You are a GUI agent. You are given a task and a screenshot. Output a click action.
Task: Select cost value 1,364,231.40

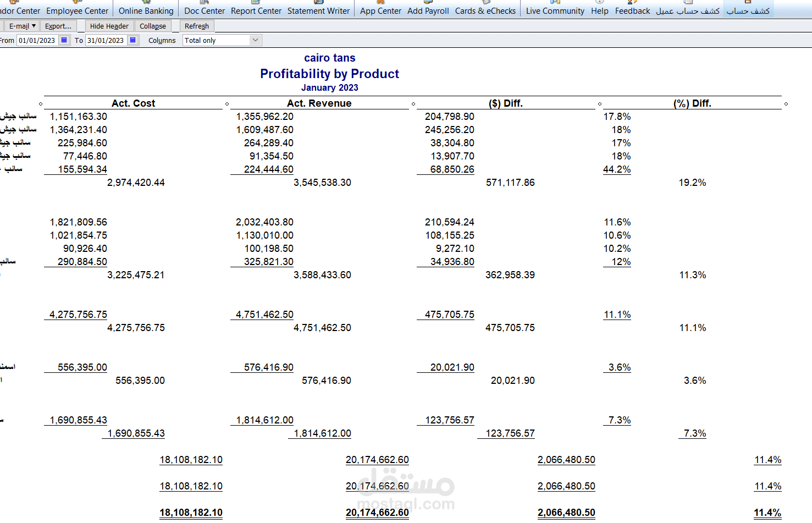pyautogui.click(x=79, y=130)
